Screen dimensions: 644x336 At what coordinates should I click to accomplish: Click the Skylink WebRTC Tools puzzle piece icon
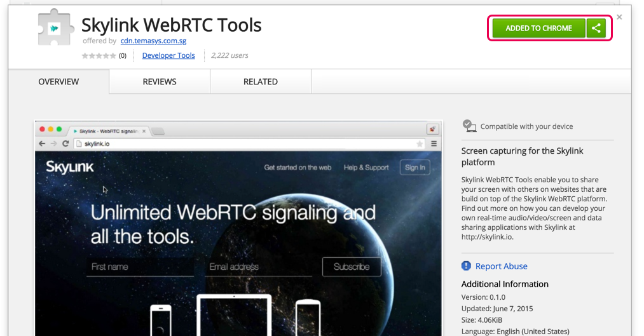[x=55, y=27]
